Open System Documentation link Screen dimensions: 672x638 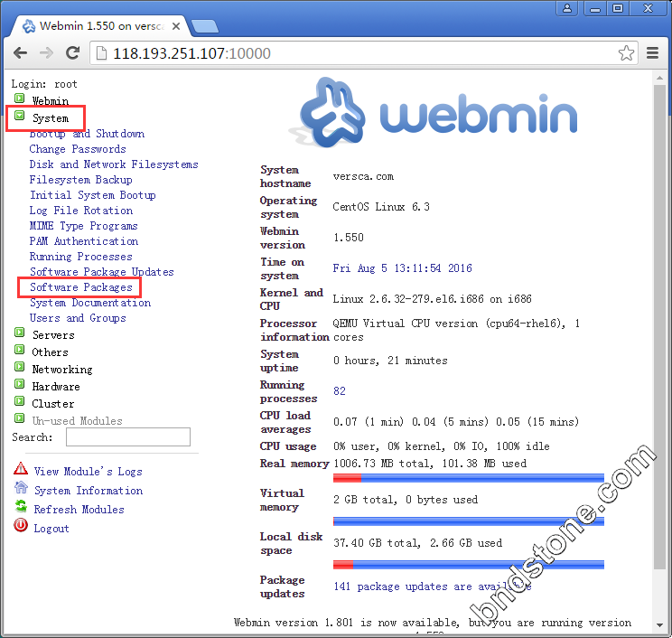pos(90,303)
